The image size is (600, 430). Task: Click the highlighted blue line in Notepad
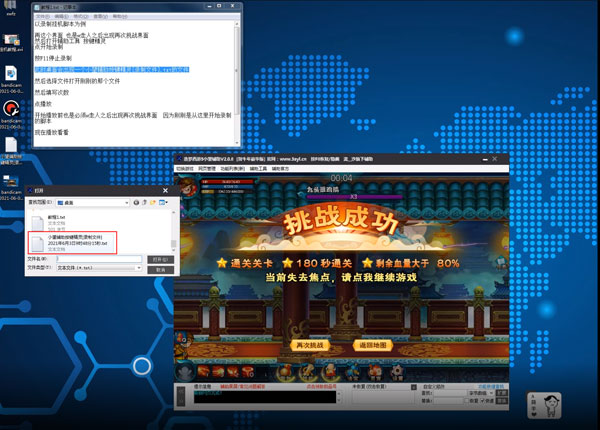click(x=112, y=70)
